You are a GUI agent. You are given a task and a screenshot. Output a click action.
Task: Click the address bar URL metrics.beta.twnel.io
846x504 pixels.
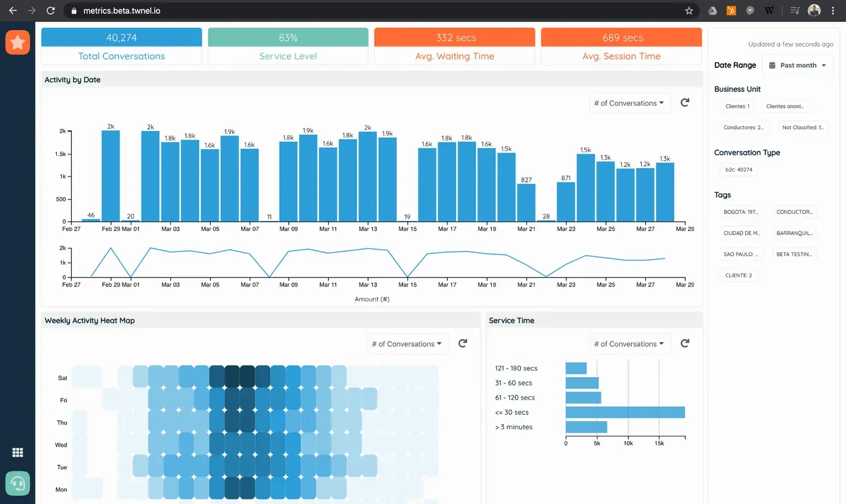tap(121, 11)
